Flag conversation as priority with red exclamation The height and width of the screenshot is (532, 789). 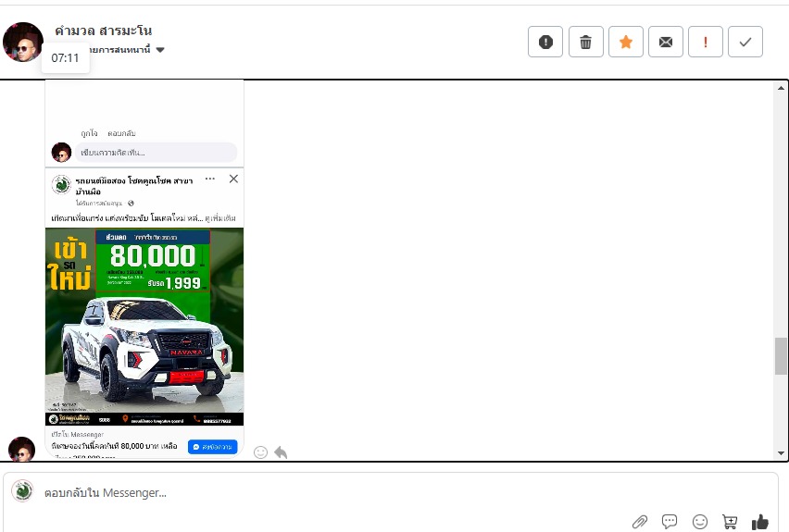tap(706, 42)
